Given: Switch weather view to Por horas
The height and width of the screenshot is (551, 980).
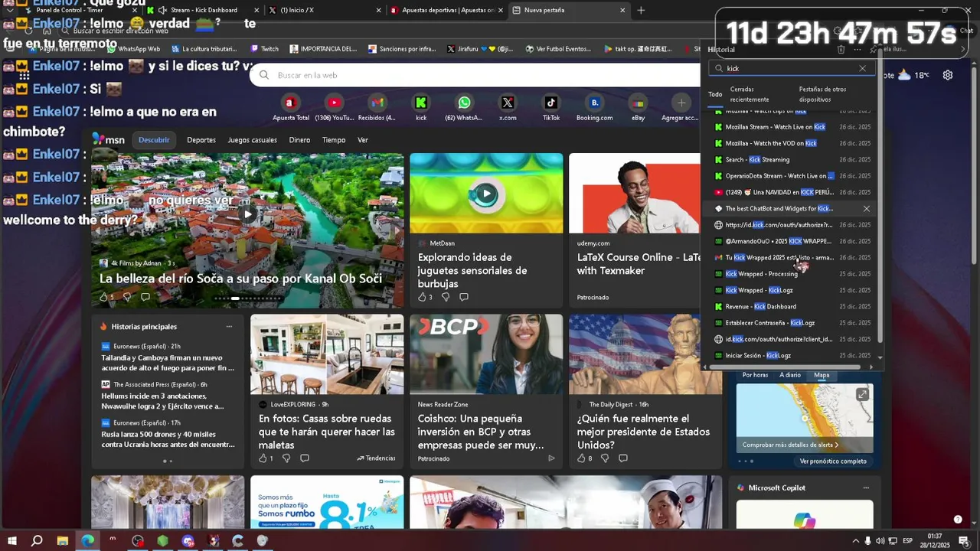Looking at the screenshot, I should click(755, 375).
